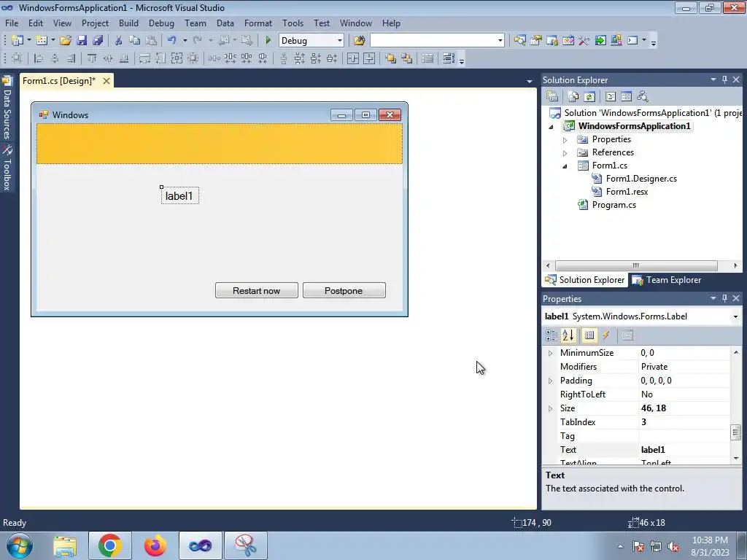Click the Undo arrow icon

171,41
